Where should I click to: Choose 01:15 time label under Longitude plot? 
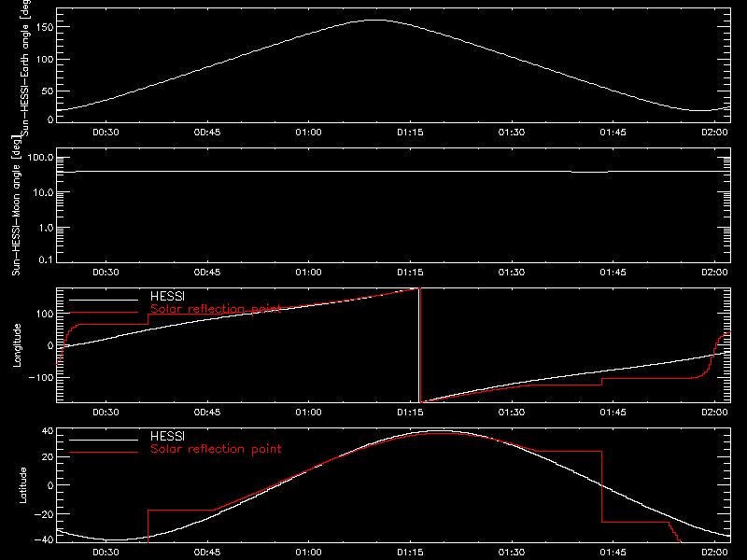pos(410,413)
